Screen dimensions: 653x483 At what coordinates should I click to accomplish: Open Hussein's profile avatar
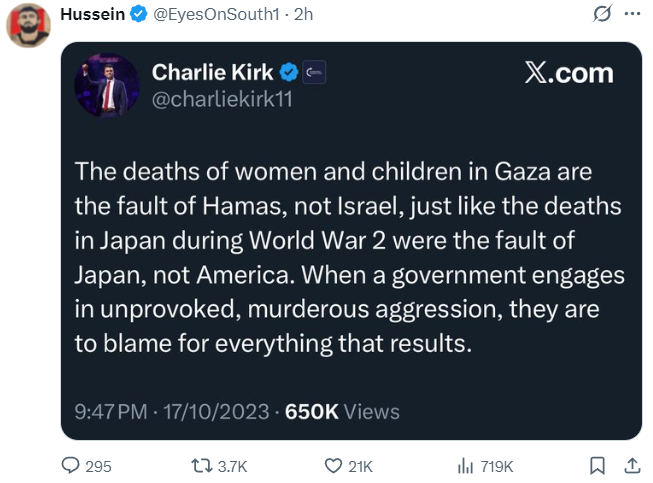coord(28,25)
